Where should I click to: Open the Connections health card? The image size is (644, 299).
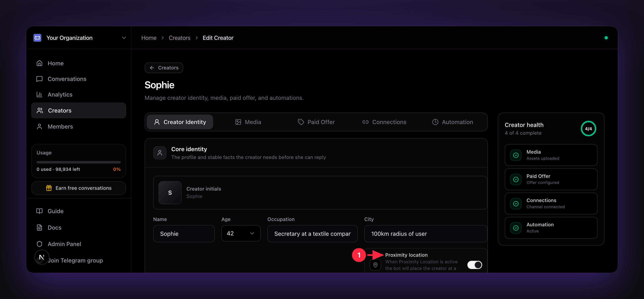(551, 204)
